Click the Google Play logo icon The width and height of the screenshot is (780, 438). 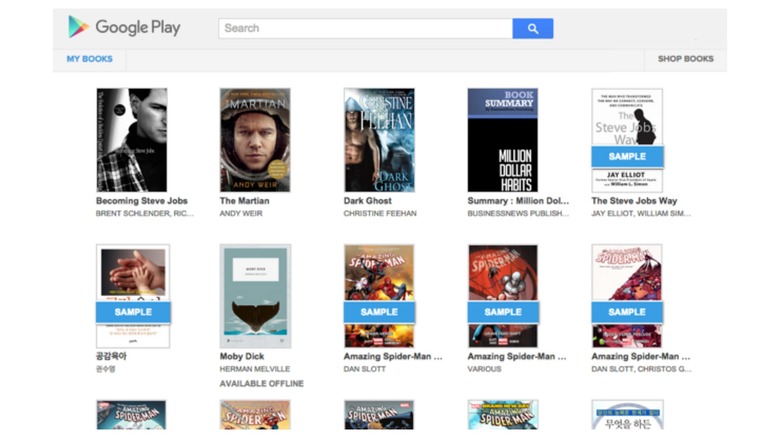point(78,27)
